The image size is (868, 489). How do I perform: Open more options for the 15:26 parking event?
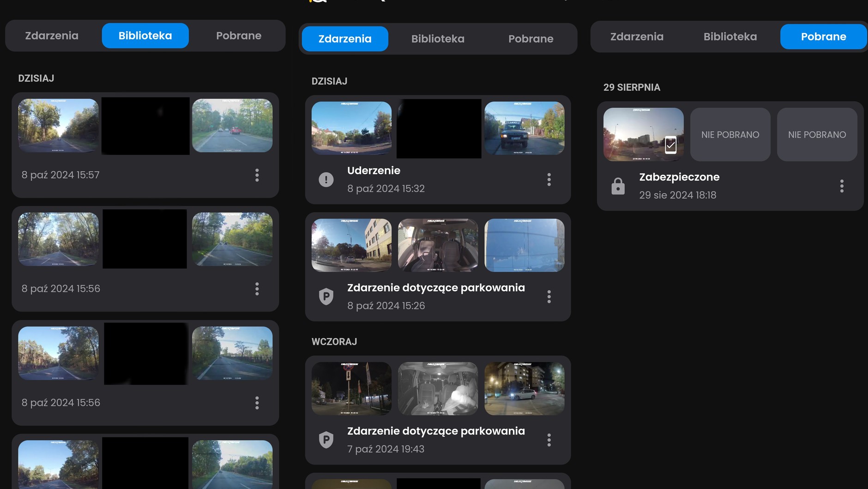coord(549,297)
